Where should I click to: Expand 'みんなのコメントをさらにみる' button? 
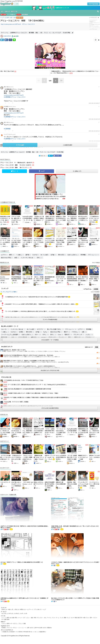50,370
